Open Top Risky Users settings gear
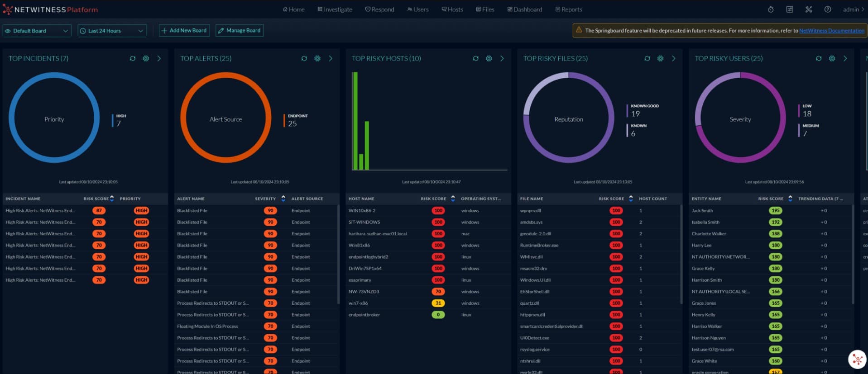The width and height of the screenshot is (868, 374). tap(832, 58)
